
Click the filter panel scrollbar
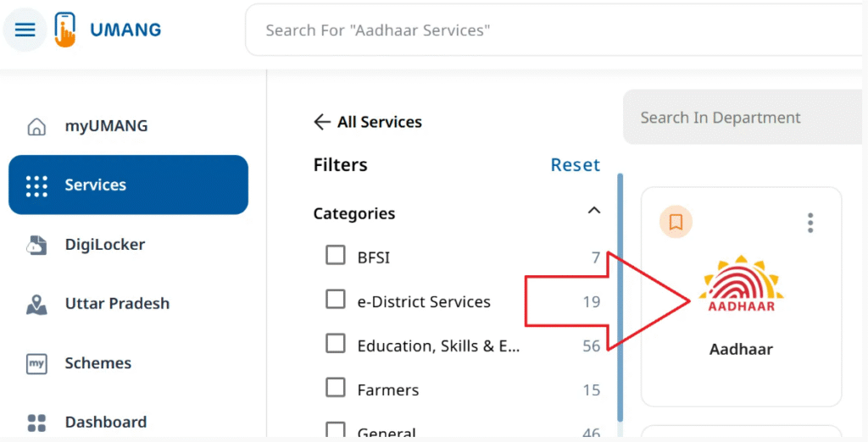[620, 296]
